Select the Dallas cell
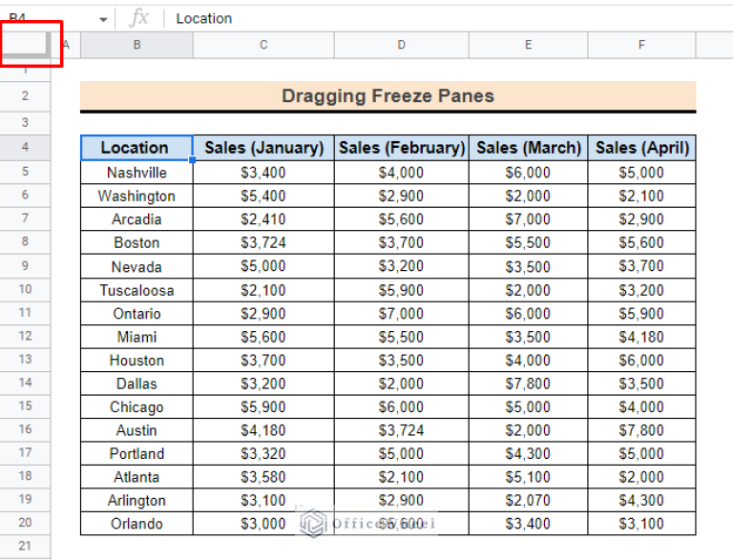The width and height of the screenshot is (733, 560). pyautogui.click(x=136, y=384)
